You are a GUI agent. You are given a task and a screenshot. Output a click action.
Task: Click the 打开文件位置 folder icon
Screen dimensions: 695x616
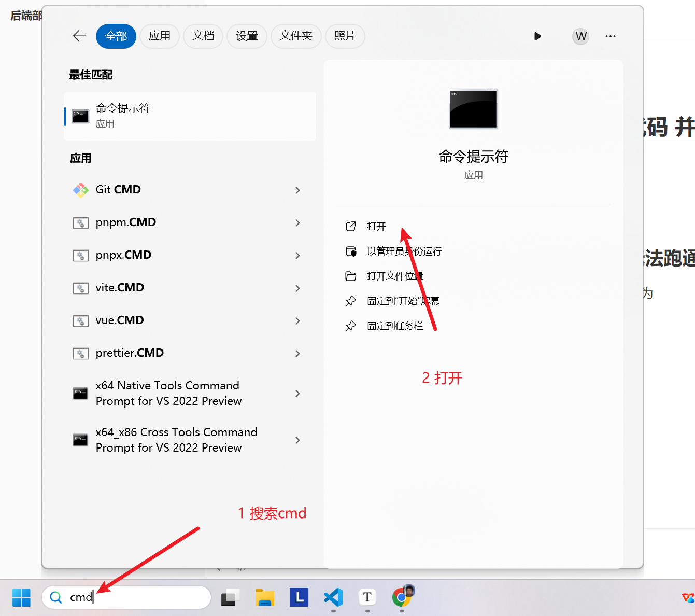[351, 276]
